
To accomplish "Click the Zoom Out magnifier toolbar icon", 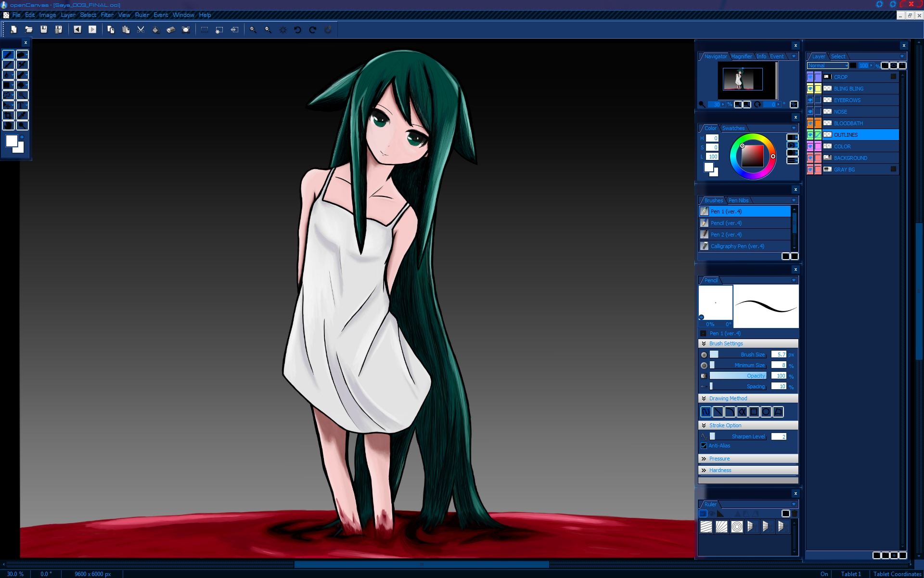I will pyautogui.click(x=268, y=29).
